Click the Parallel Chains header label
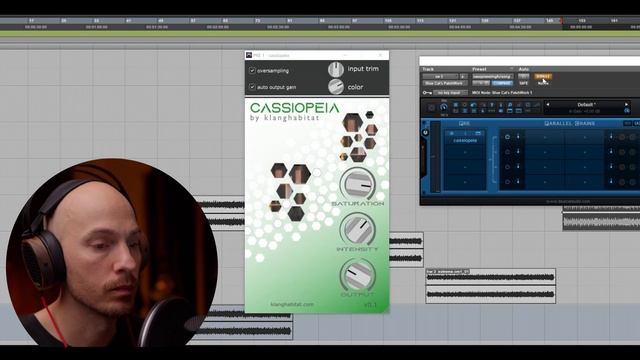 [x=570, y=123]
